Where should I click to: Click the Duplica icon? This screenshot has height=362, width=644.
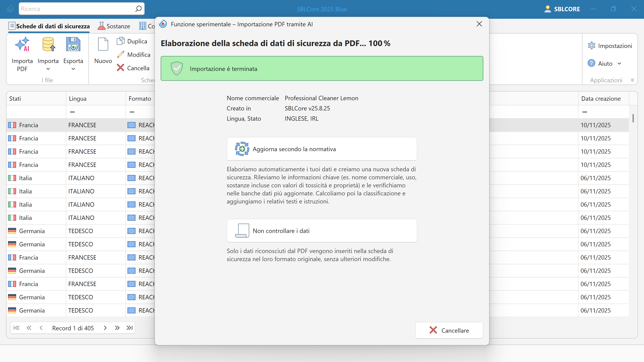click(121, 41)
